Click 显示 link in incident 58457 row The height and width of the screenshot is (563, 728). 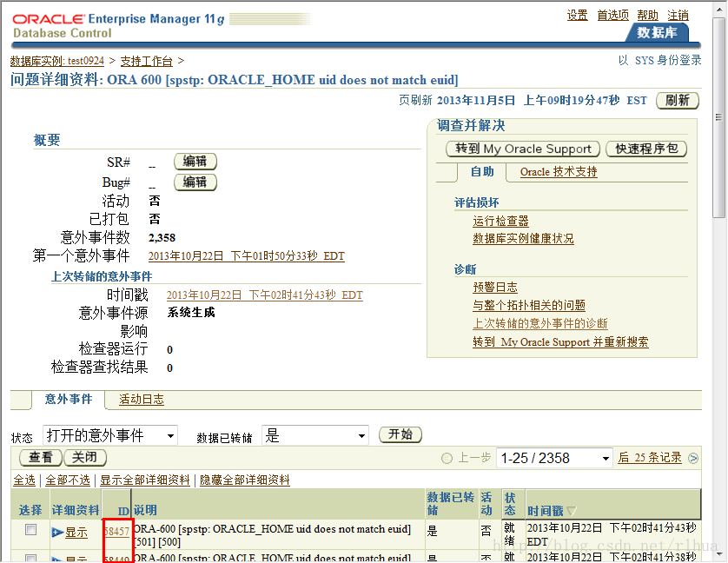coord(76,533)
